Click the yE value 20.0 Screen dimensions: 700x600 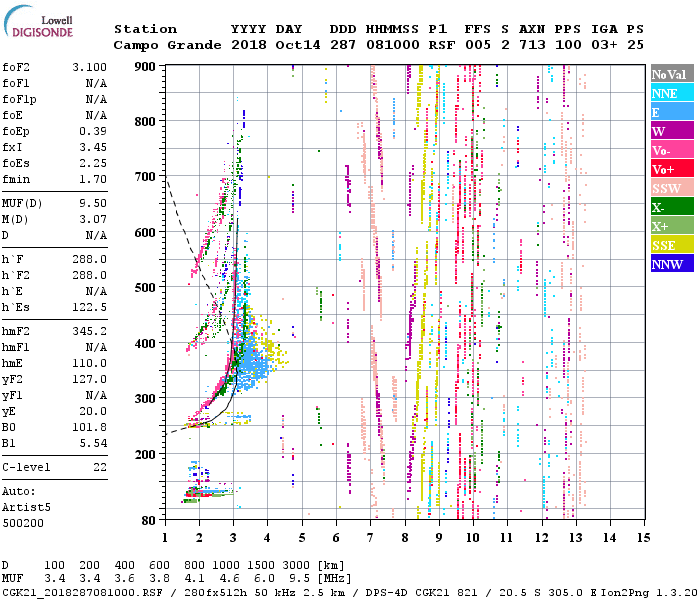[x=93, y=412]
